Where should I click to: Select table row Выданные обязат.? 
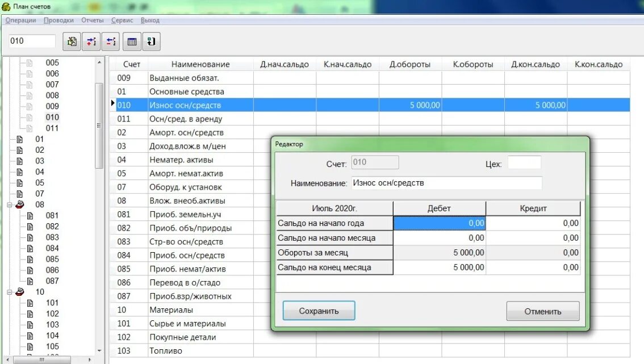coord(370,78)
